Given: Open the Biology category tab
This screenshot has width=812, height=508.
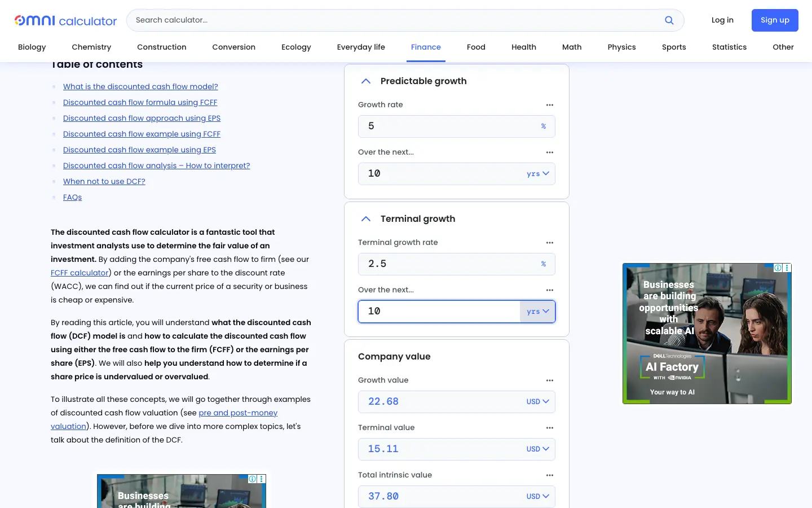Looking at the screenshot, I should tap(32, 47).
